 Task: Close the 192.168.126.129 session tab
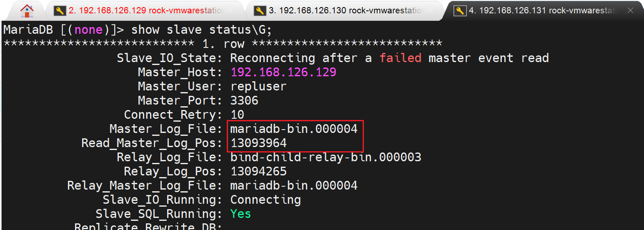click(x=231, y=11)
